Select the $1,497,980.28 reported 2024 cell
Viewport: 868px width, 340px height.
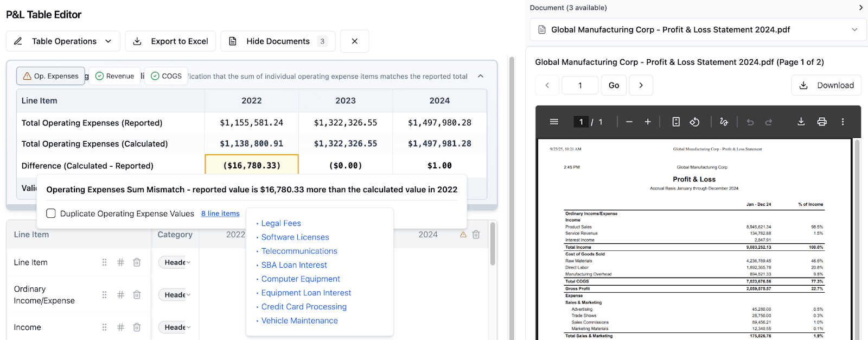coord(439,123)
